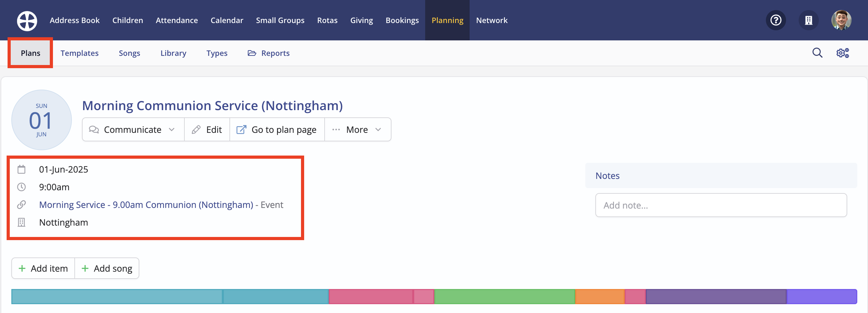Click the orange timeline segment

point(600,297)
